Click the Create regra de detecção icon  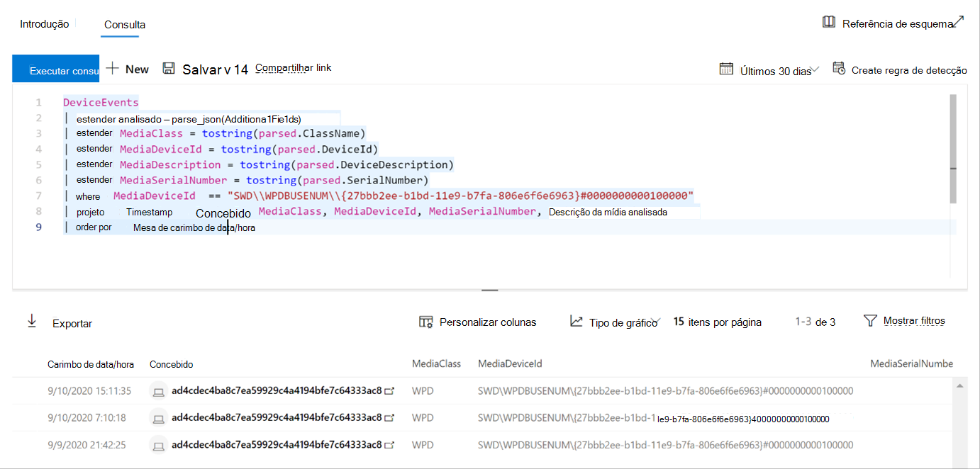click(x=839, y=69)
